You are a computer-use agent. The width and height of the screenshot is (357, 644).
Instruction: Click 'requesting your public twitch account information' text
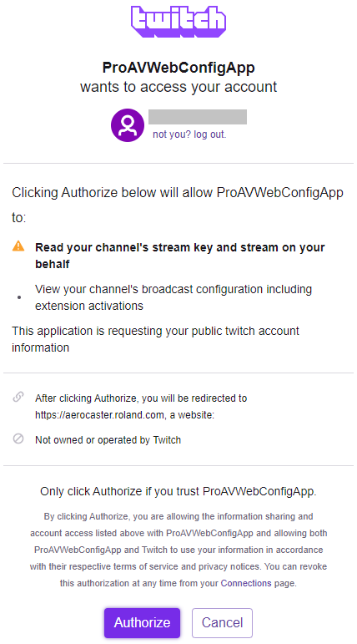coord(155,339)
